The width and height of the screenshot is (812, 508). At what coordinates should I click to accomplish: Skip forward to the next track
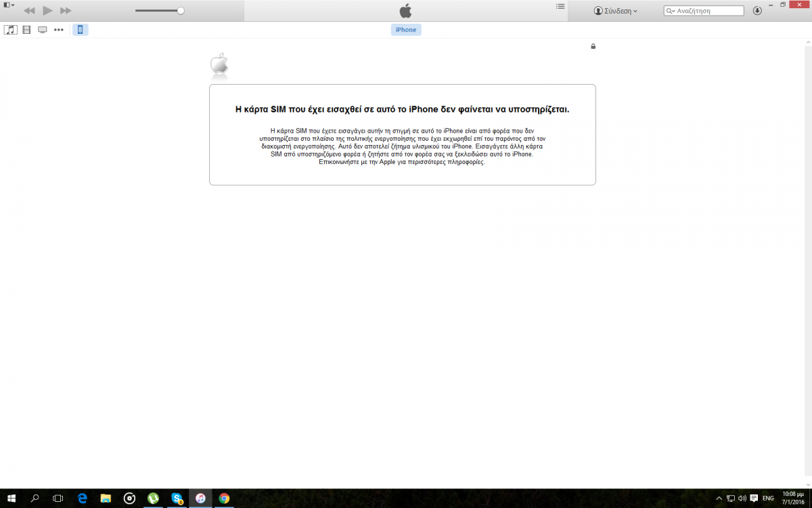(x=66, y=11)
